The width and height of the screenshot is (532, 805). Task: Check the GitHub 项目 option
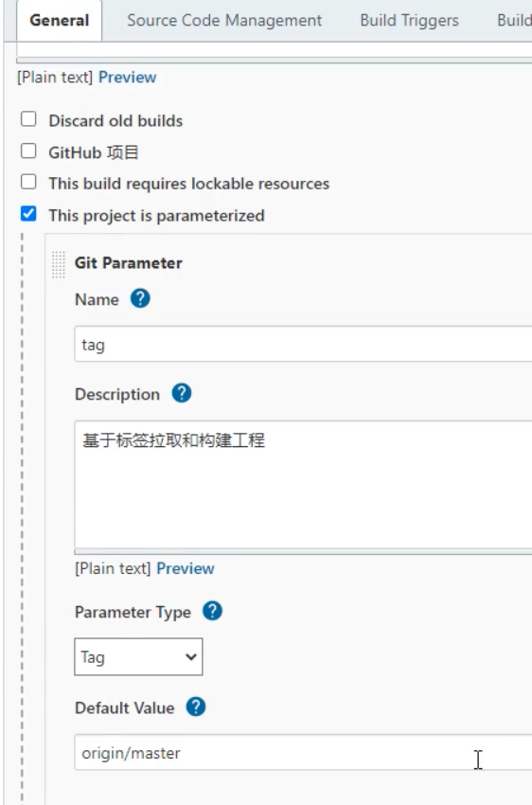(28, 151)
